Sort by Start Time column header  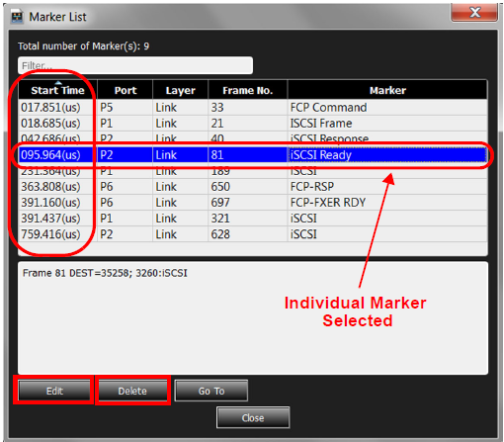(57, 90)
